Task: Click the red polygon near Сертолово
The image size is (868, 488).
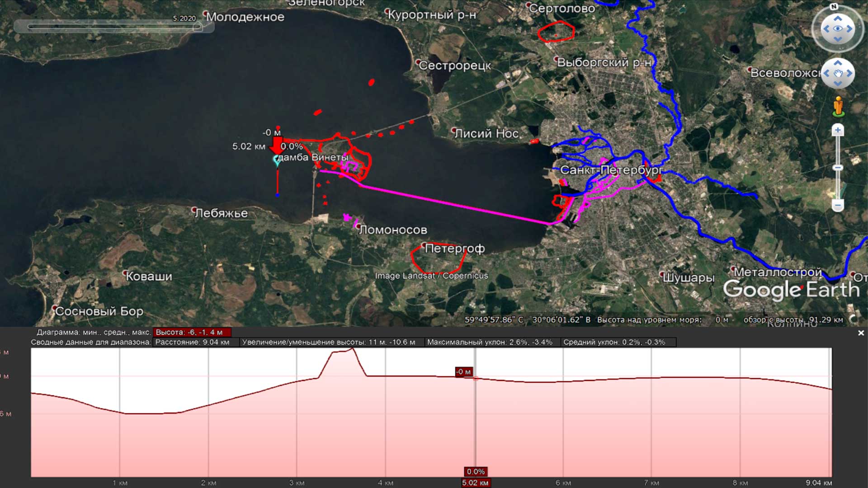Action: tap(556, 31)
